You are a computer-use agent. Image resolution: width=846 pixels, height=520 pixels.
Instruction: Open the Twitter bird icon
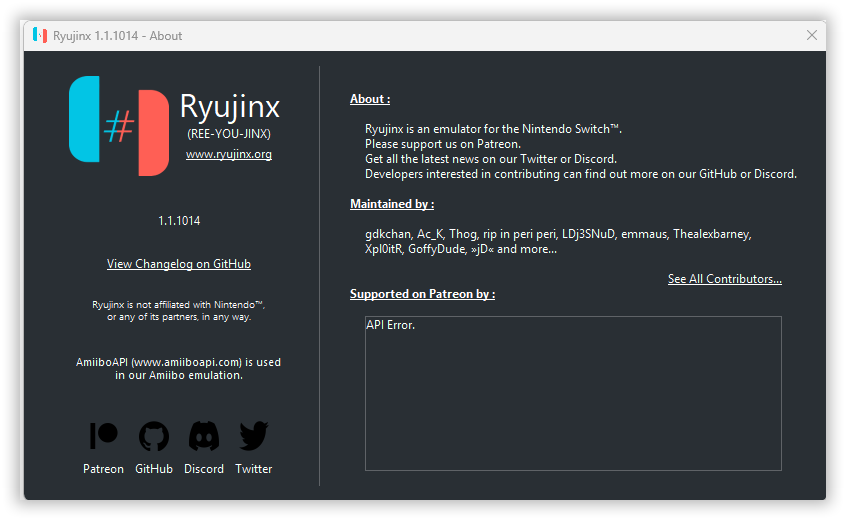[254, 436]
